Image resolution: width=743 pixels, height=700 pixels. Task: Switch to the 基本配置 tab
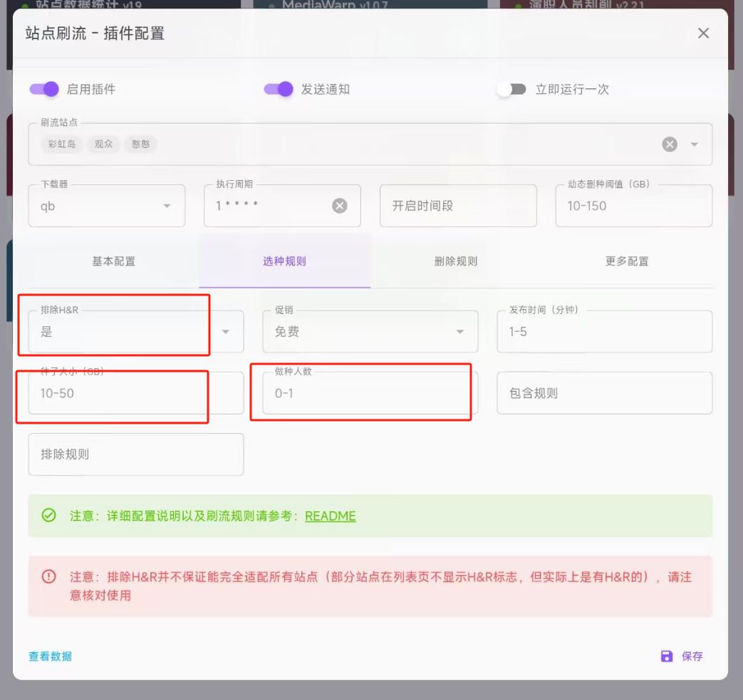(113, 261)
